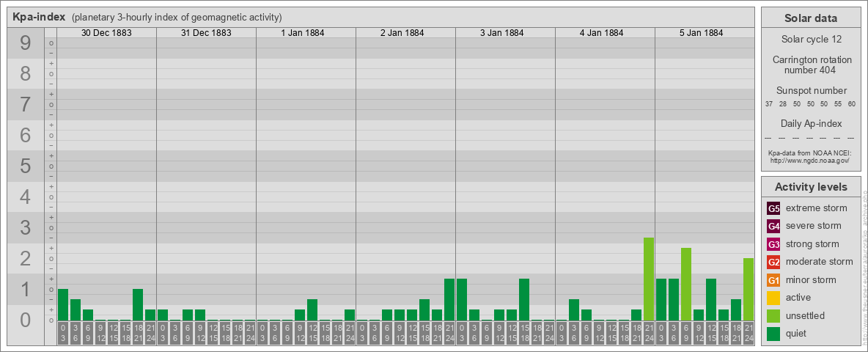
Task: Click the extreme storm legend label
Action: coord(817,208)
